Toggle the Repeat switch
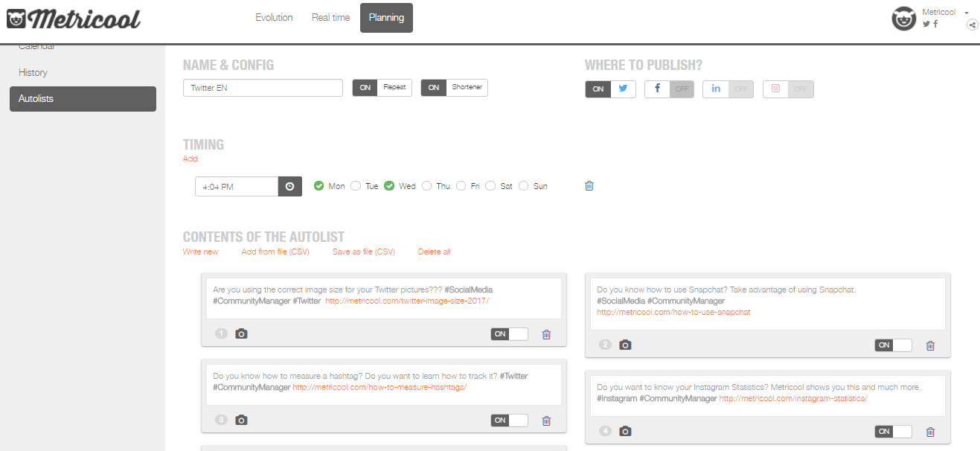Screen dimensions: 980x451 382,87
